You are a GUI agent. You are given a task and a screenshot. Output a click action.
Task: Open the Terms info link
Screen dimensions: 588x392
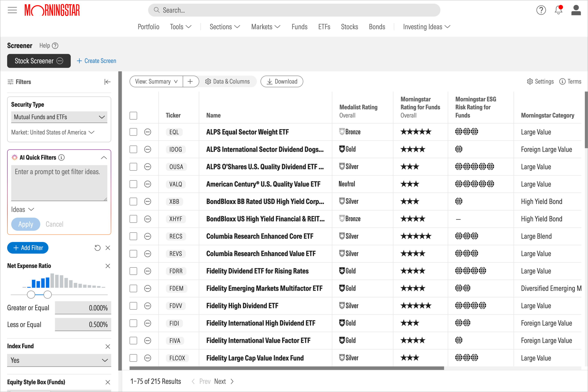click(570, 81)
